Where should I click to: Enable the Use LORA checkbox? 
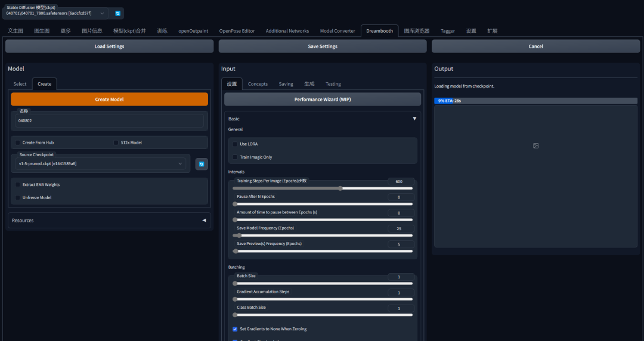coord(235,144)
